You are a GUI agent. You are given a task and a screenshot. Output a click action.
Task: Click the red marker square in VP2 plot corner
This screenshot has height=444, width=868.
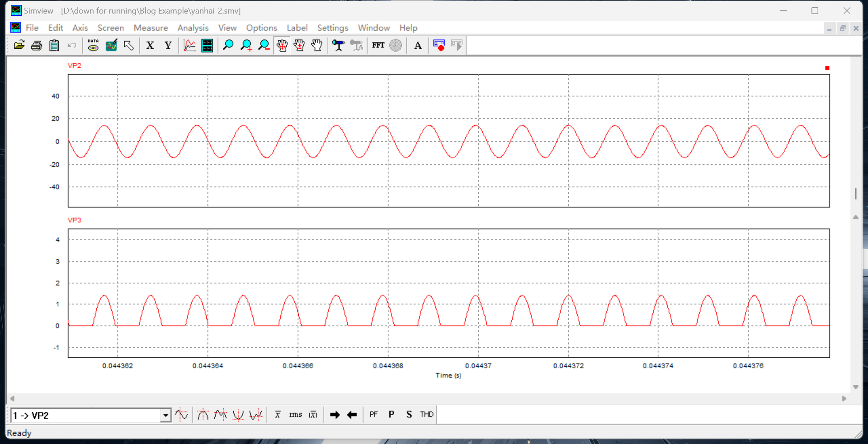point(827,68)
